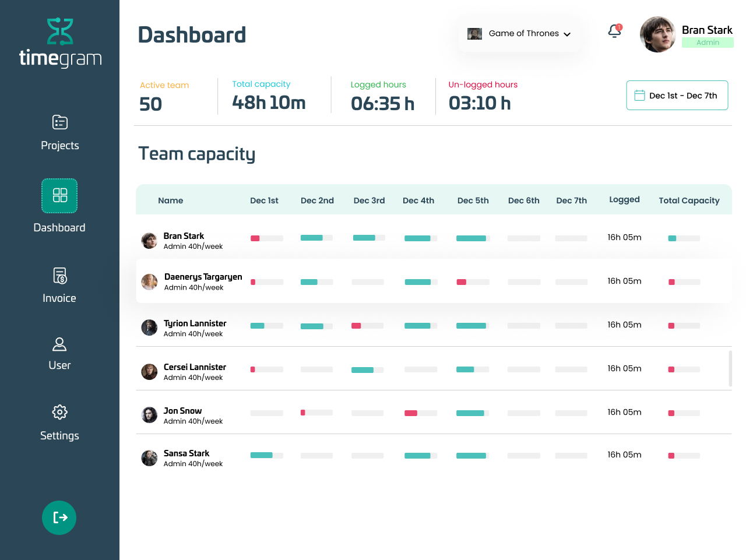Click the Invoice icon in the sidebar
746x560 pixels.
(59, 276)
